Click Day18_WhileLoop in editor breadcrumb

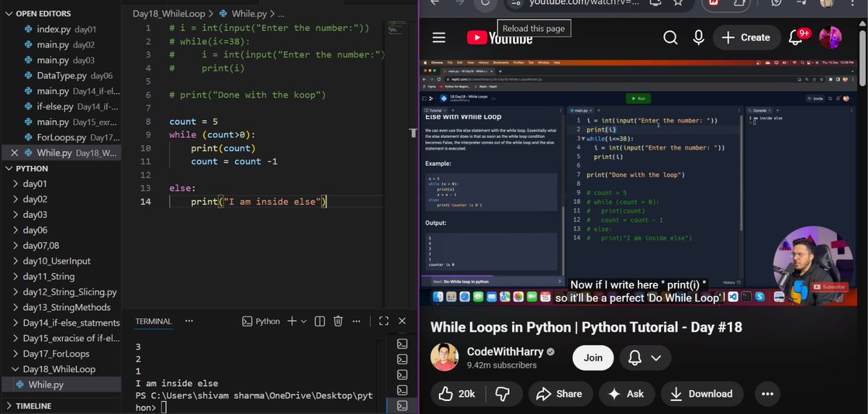[x=169, y=13]
